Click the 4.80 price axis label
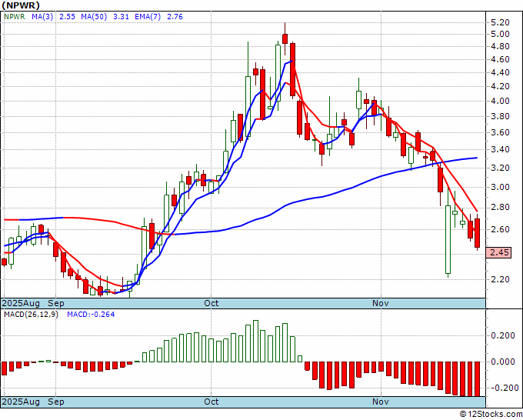The image size is (523, 420). pyautogui.click(x=500, y=46)
